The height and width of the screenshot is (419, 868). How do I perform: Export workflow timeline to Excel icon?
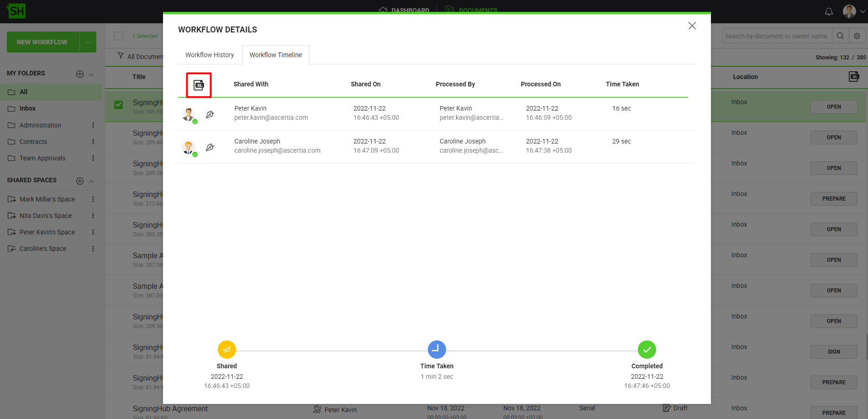199,85
